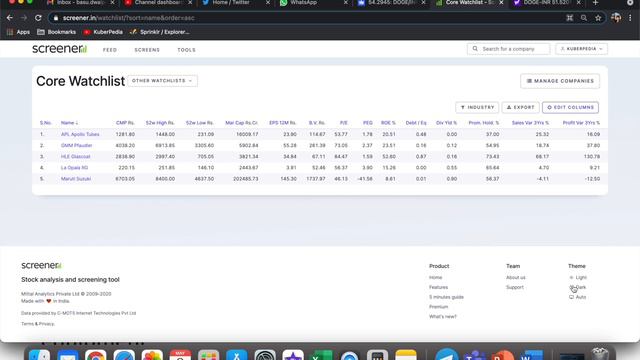Open the What's new? footer link
The height and width of the screenshot is (360, 640).
[x=443, y=317]
